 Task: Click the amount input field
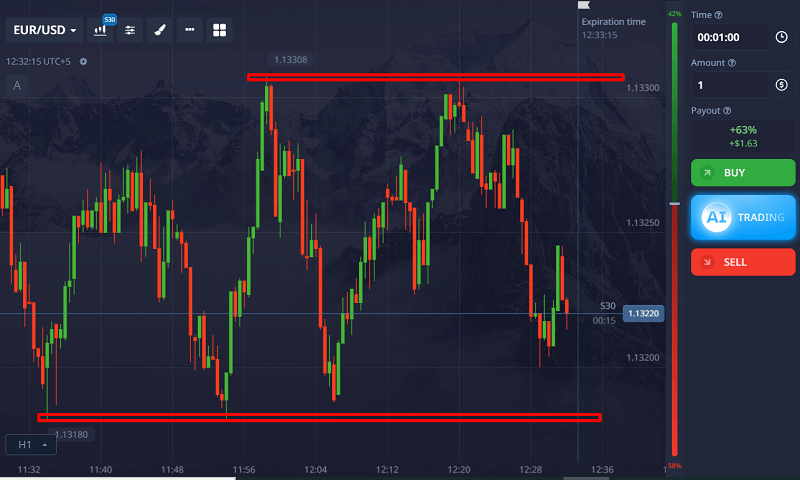(x=730, y=85)
